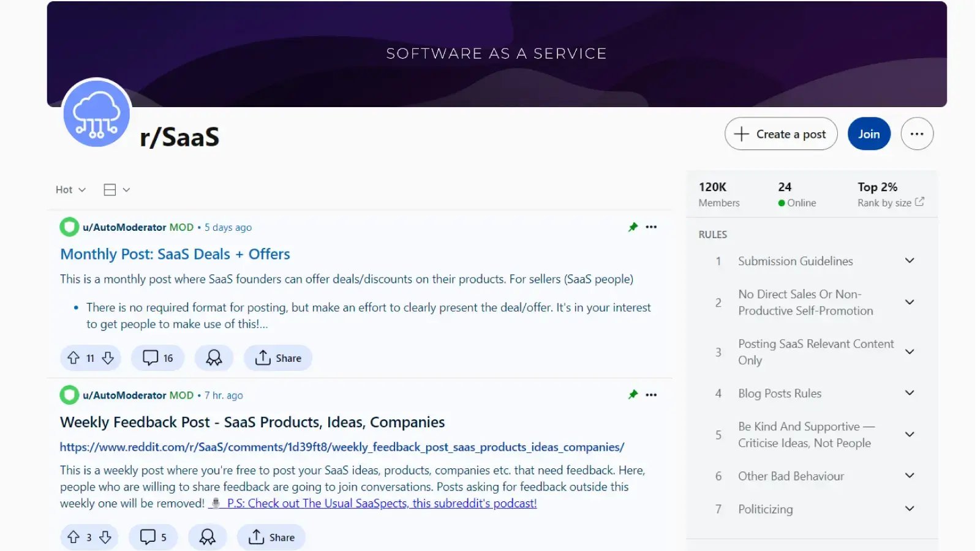Expand the Politicizing rule
Image resolution: width=980 pixels, height=551 pixels.
tap(910, 509)
